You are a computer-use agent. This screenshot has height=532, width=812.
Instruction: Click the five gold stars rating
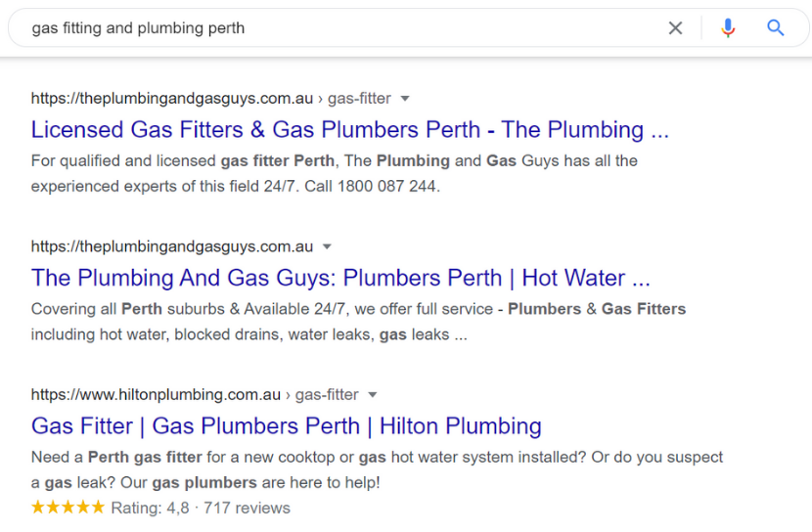(x=68, y=508)
